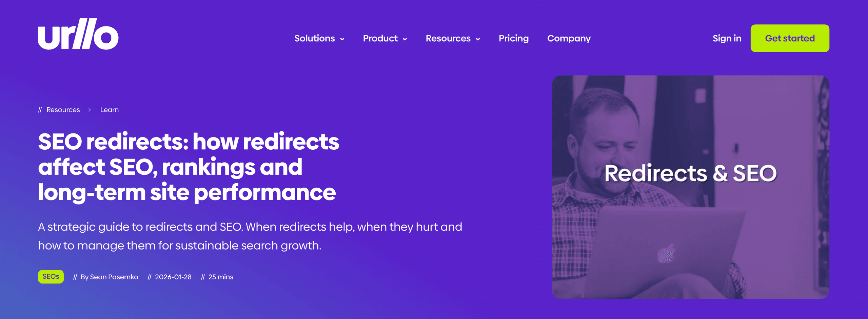
Task: Open the Pricing page
Action: pyautogui.click(x=513, y=39)
